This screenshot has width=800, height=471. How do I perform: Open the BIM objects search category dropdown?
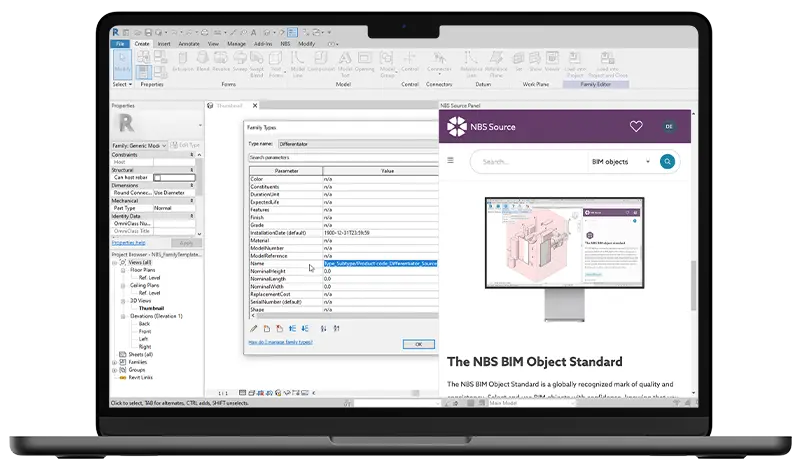(x=621, y=162)
